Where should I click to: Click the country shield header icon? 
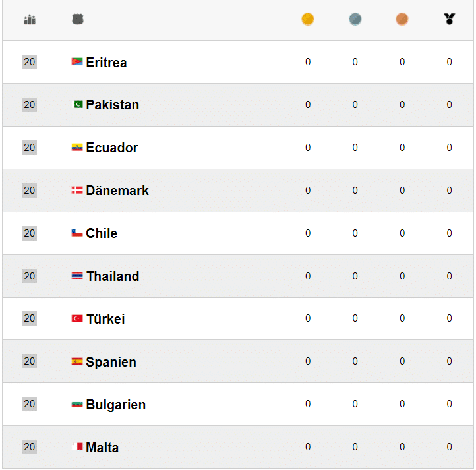point(78,20)
